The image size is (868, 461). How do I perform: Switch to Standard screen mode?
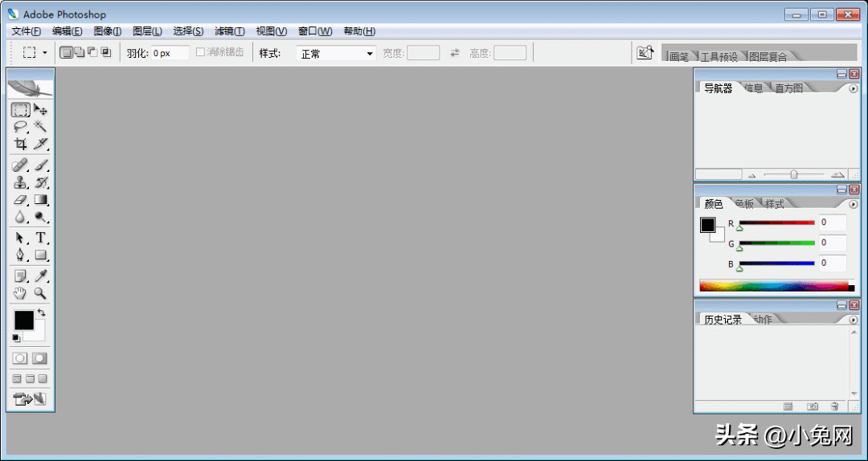17,379
